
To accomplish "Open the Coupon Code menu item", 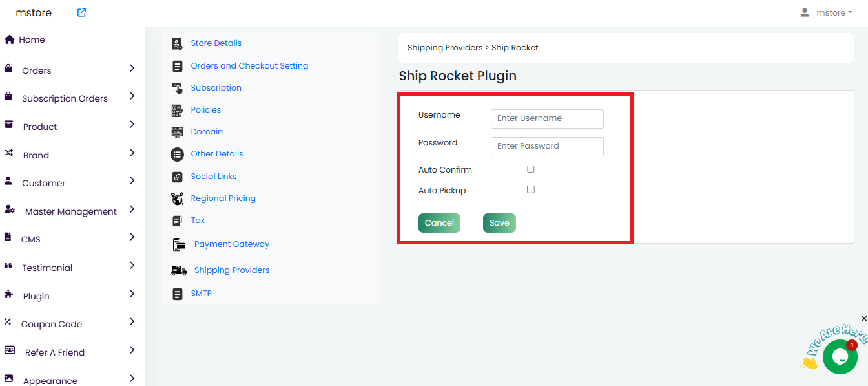I will pyautogui.click(x=52, y=324).
